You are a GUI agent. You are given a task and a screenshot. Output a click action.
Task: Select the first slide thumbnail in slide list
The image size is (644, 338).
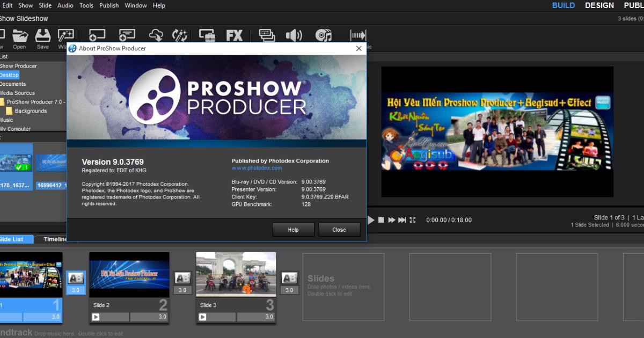(x=31, y=275)
